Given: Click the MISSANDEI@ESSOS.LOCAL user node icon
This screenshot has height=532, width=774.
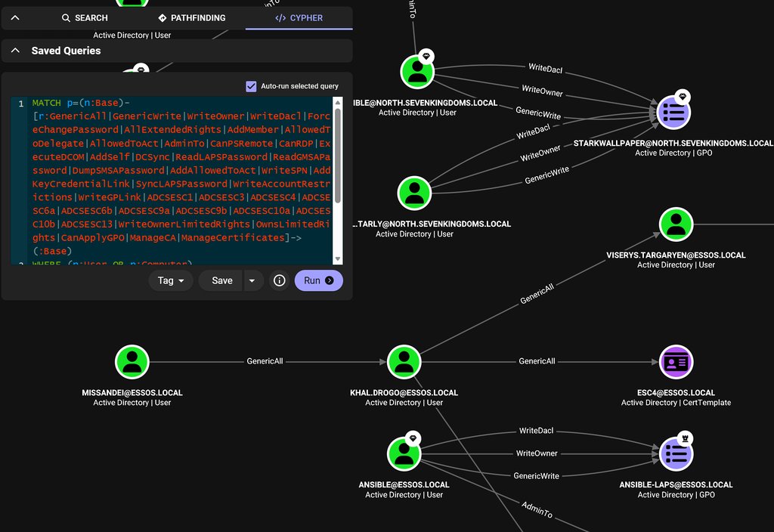Looking at the screenshot, I should coord(132,362).
